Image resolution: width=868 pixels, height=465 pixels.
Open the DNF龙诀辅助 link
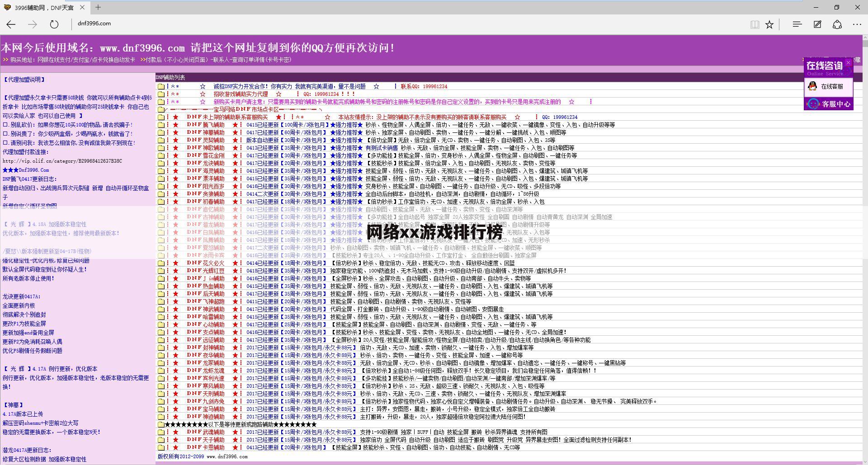pyautogui.click(x=206, y=164)
